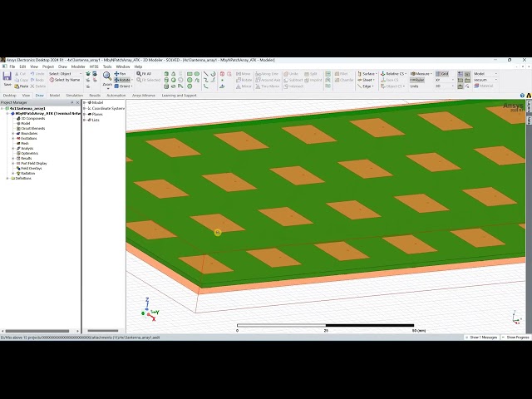Image resolution: width=532 pixels, height=399 pixels.
Task: Click the orange patch under the cursor
Action: point(218,223)
